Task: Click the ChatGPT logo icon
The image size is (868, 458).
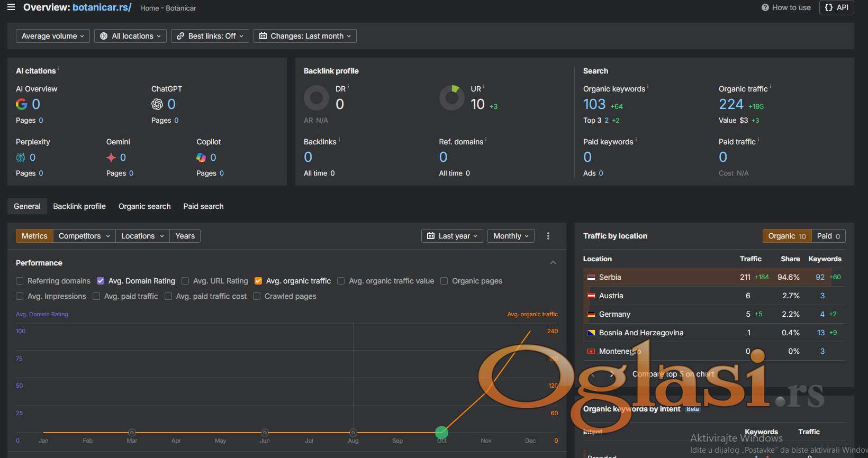Action: pos(157,104)
